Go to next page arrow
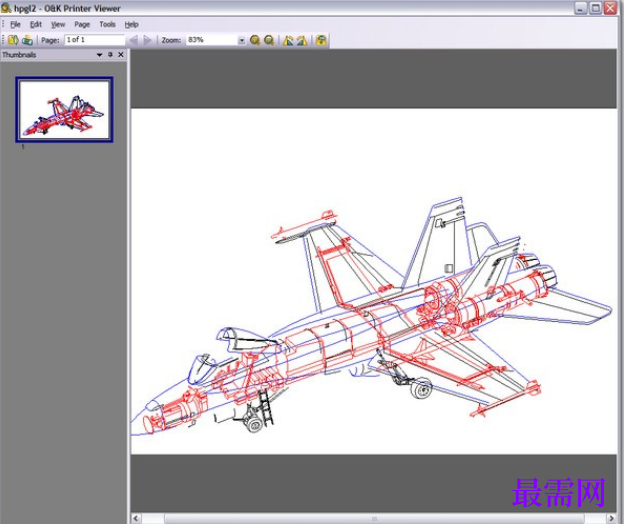 pyautogui.click(x=148, y=40)
